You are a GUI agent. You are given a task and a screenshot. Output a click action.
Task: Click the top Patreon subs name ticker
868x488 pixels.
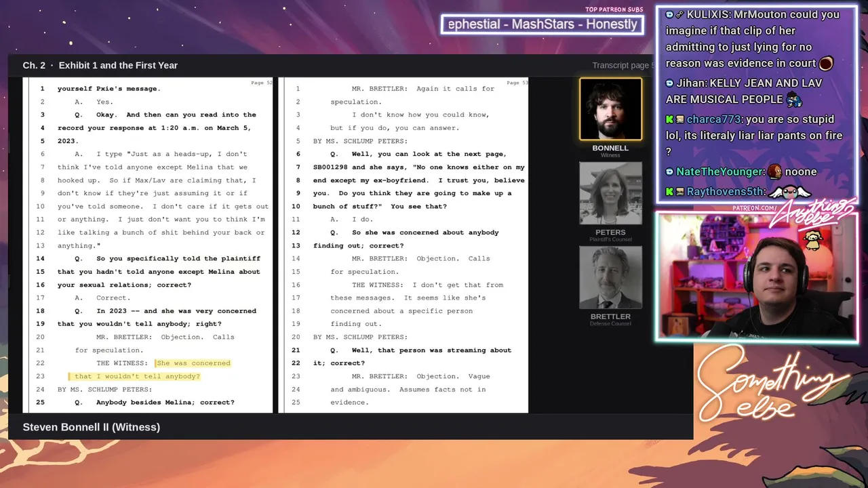point(542,24)
